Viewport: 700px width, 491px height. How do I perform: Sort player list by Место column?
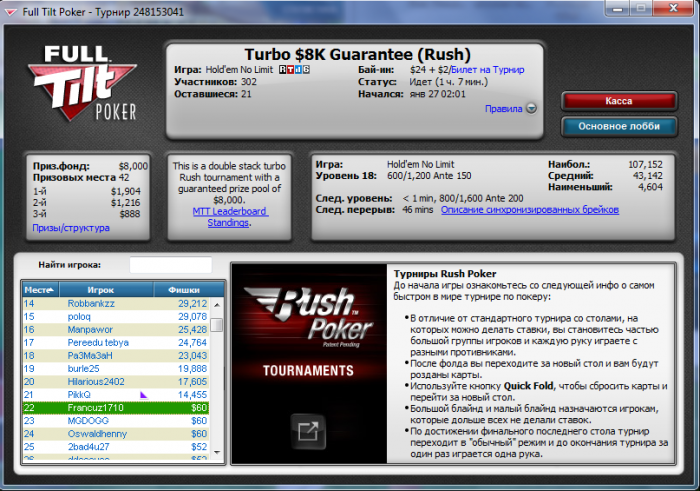pyautogui.click(x=41, y=290)
